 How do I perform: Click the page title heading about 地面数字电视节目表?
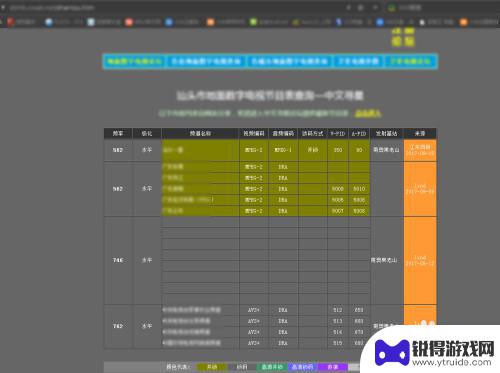[x=270, y=96]
